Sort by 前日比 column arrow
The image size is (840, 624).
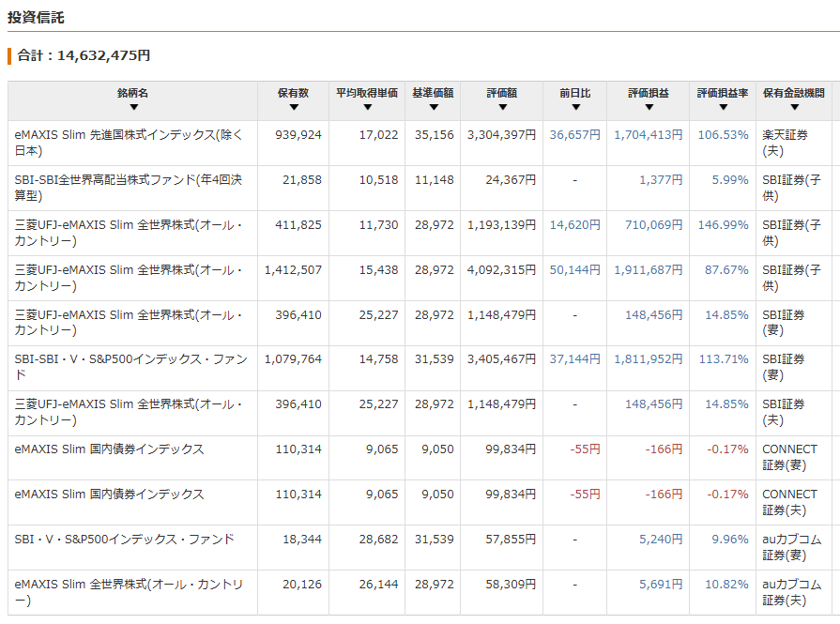coord(576,107)
